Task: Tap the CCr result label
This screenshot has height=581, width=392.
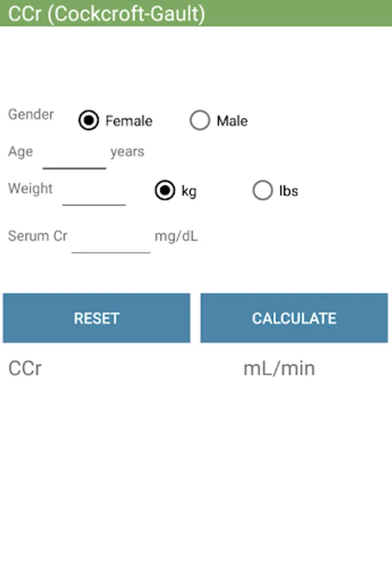Action: 25,369
